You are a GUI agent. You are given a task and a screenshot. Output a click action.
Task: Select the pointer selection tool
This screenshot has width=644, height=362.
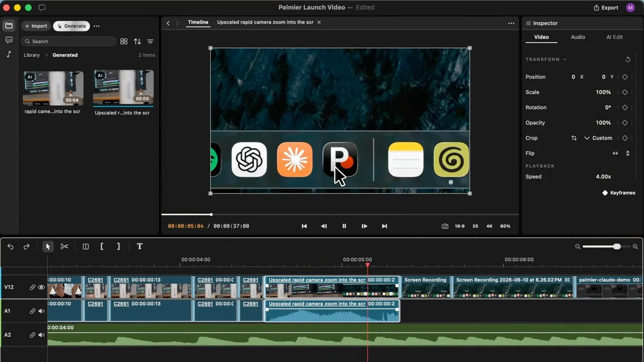48,247
